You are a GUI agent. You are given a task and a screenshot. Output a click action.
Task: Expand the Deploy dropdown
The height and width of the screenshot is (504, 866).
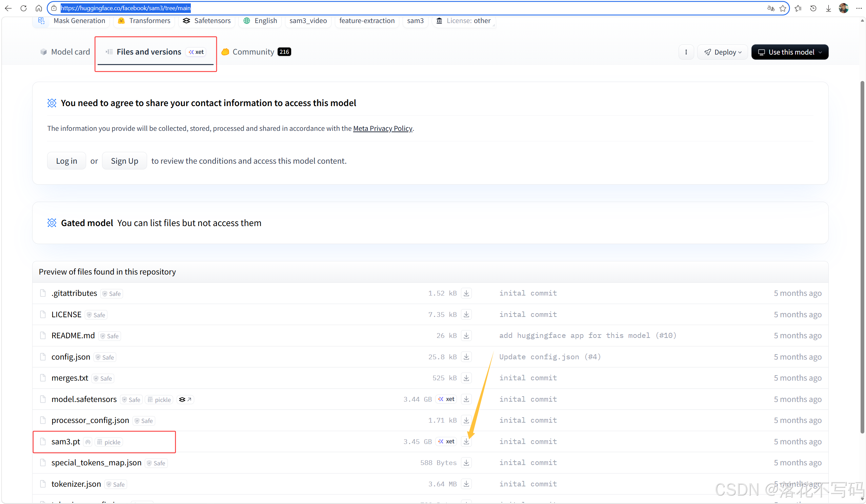pyautogui.click(x=722, y=52)
